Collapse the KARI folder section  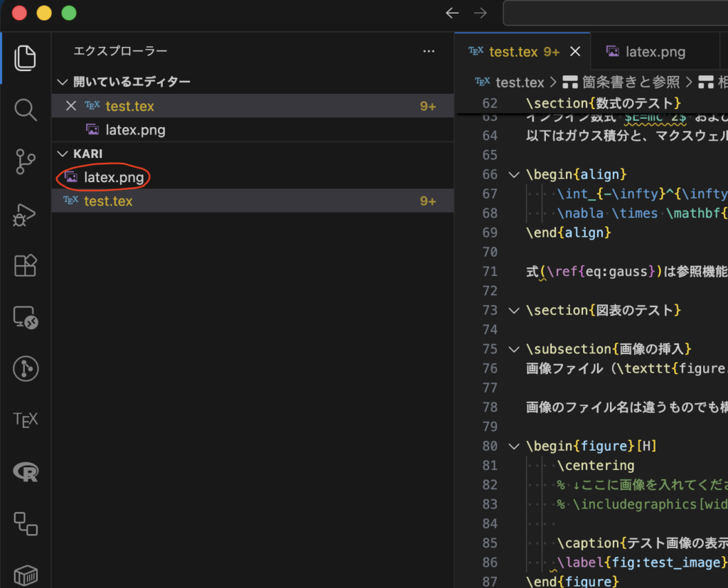(63, 154)
